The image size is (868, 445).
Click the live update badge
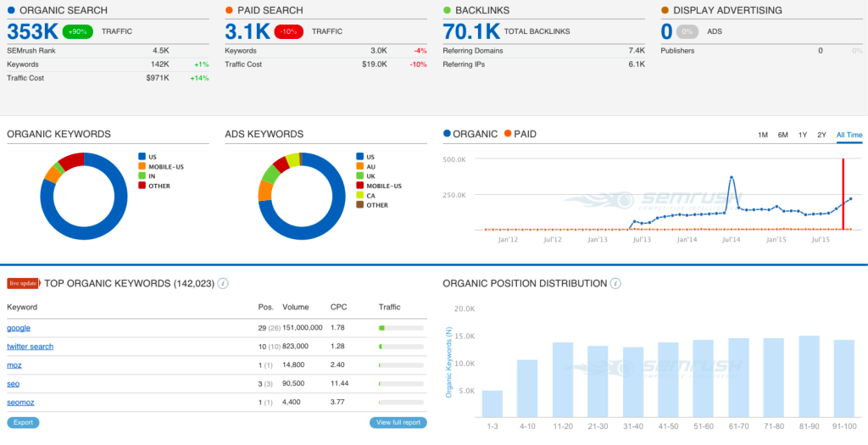click(24, 284)
